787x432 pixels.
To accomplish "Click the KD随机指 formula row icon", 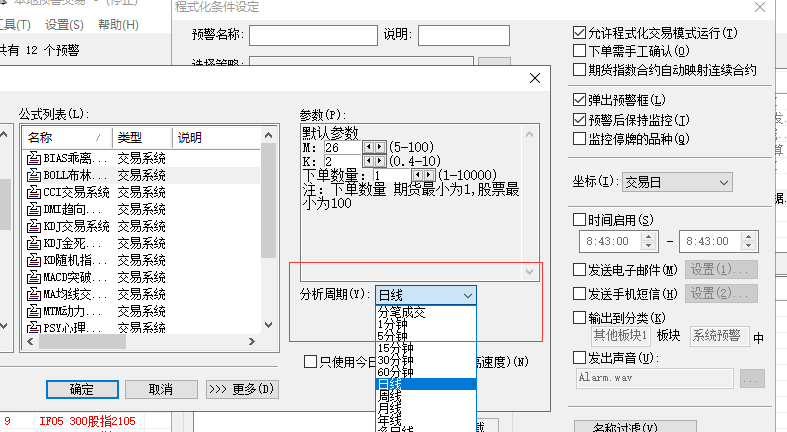I will (x=34, y=260).
